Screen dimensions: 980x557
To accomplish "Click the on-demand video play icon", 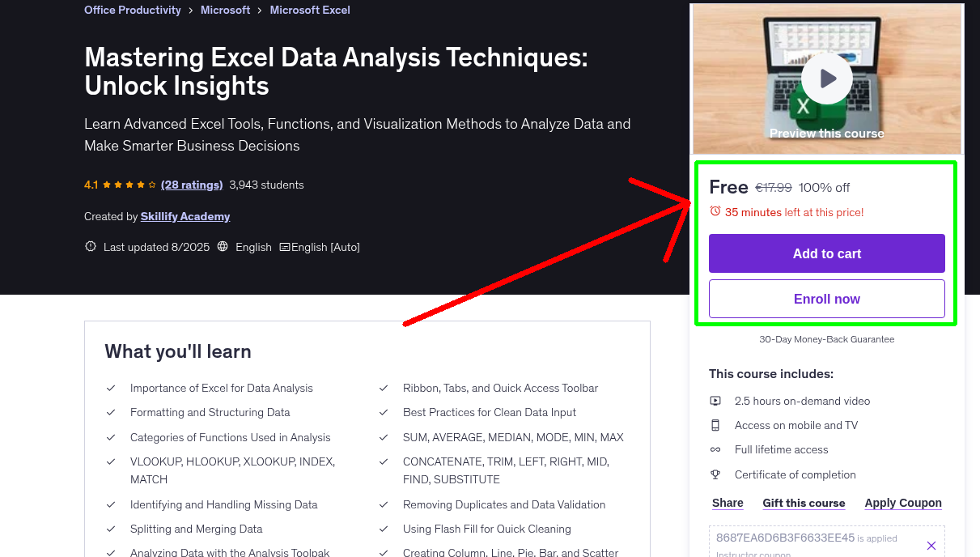I will point(715,400).
